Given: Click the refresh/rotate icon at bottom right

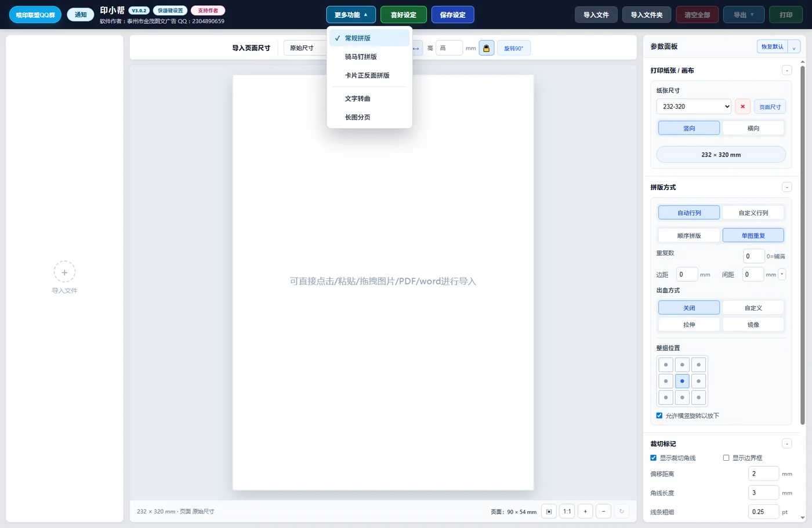Looking at the screenshot, I should (x=622, y=511).
